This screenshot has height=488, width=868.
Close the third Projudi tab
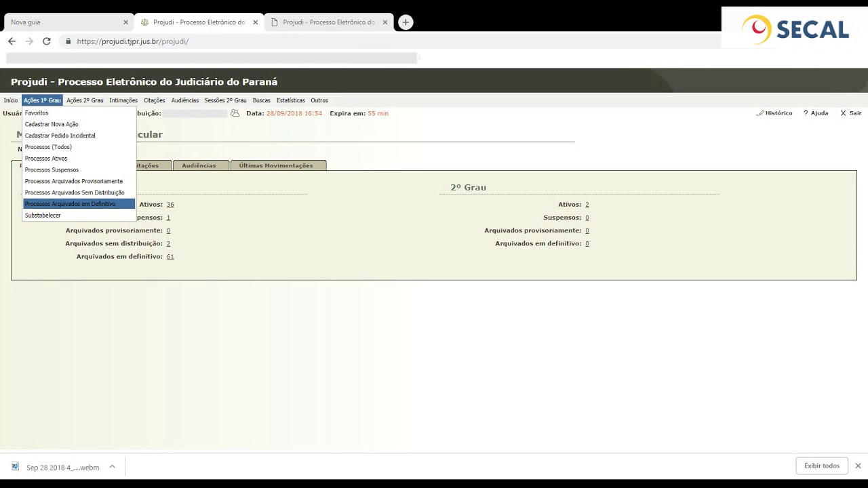click(x=385, y=22)
